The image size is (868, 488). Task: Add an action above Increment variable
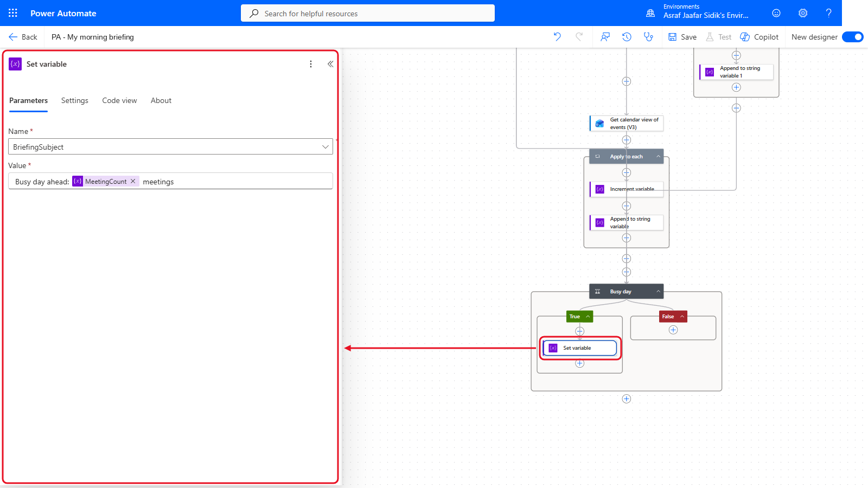[627, 172]
